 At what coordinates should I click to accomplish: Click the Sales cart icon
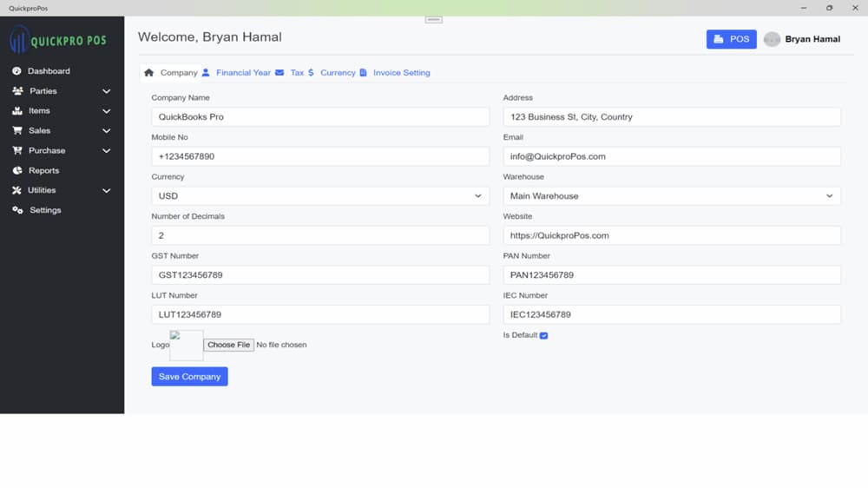coord(17,131)
